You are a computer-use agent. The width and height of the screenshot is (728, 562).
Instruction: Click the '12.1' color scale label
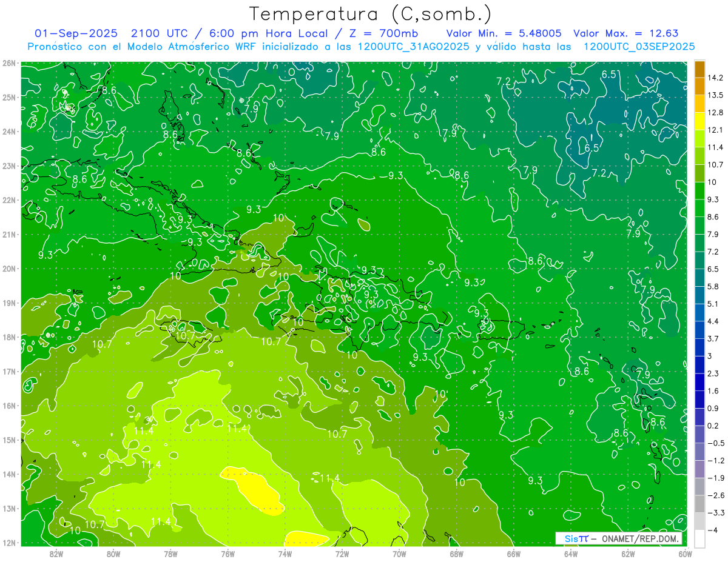click(x=716, y=130)
